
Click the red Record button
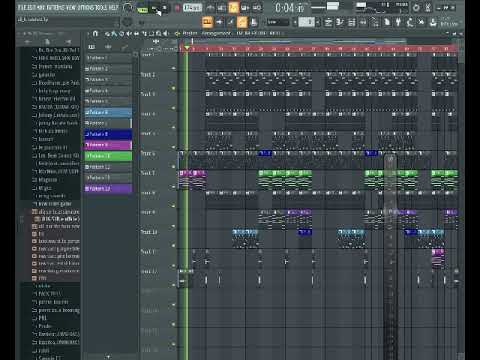[x=177, y=8]
